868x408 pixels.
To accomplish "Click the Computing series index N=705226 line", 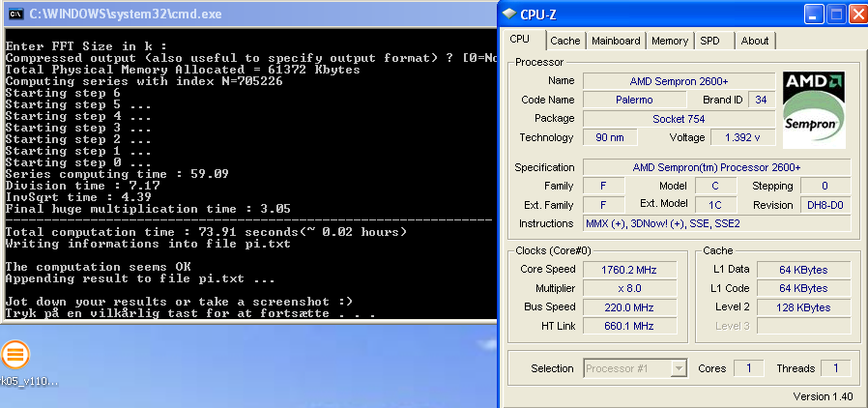I will pyautogui.click(x=144, y=81).
